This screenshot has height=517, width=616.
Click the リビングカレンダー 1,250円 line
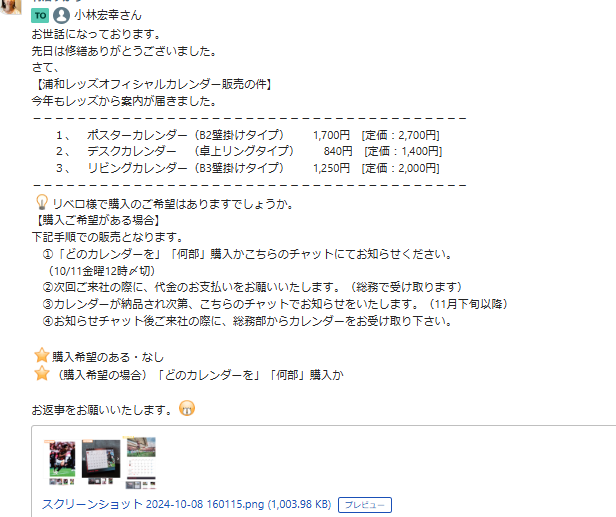click(x=248, y=168)
